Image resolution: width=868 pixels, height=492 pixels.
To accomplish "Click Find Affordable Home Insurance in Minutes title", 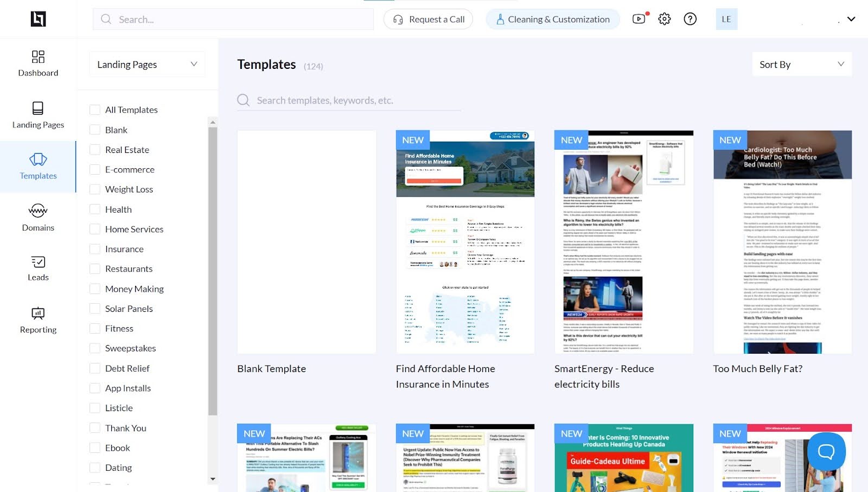I will click(445, 376).
